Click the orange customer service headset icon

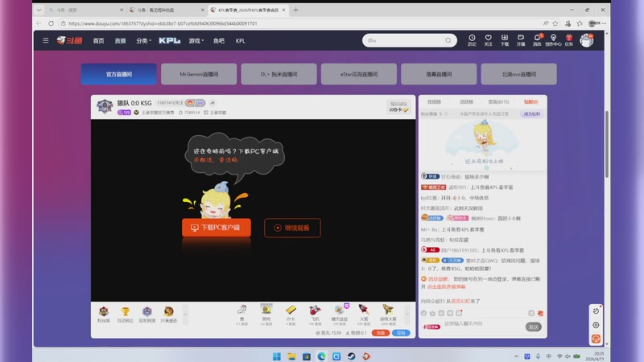596,339
